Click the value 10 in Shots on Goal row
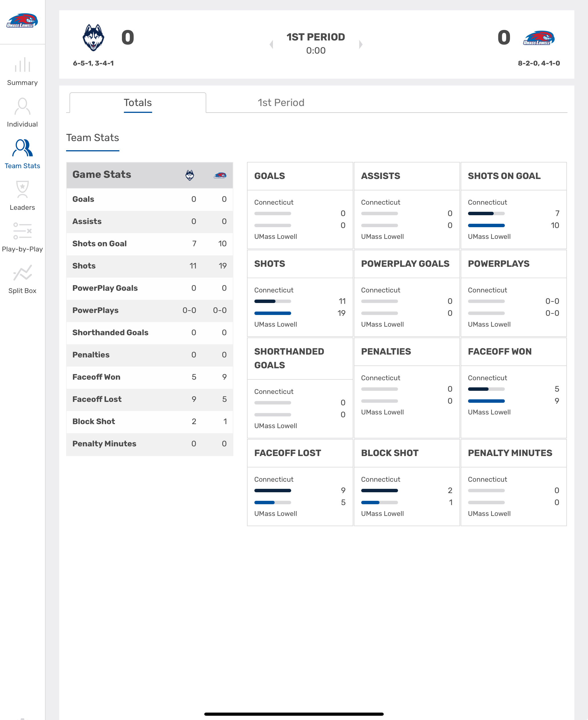 tap(222, 244)
